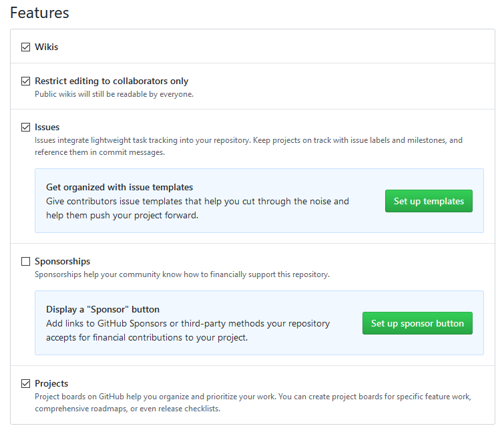Click the Wikis label text
The width and height of the screenshot is (504, 434).
(x=47, y=47)
